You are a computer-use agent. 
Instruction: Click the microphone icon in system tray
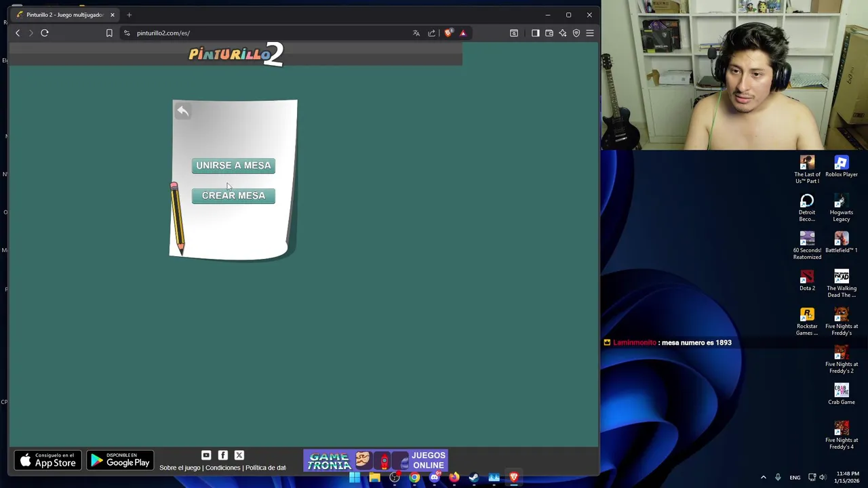click(x=778, y=478)
